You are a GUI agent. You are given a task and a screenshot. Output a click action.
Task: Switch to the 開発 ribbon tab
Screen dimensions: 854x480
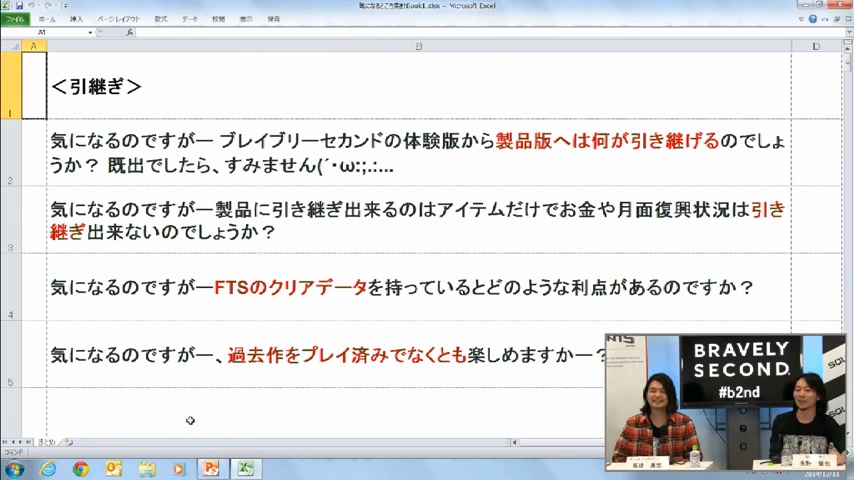pos(273,19)
